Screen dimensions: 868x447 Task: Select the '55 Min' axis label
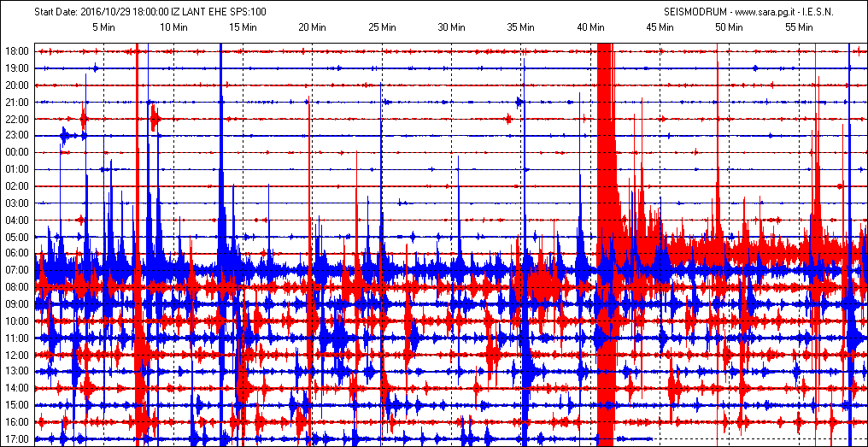coord(798,26)
